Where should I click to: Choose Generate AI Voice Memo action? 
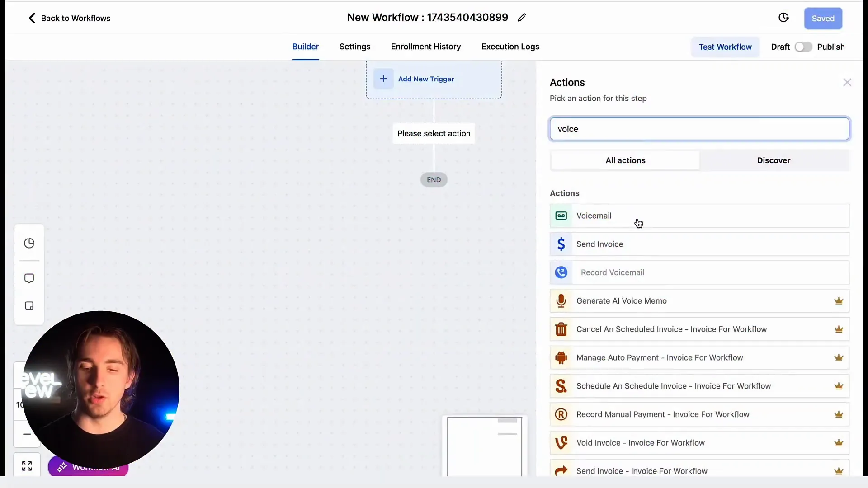(x=699, y=301)
